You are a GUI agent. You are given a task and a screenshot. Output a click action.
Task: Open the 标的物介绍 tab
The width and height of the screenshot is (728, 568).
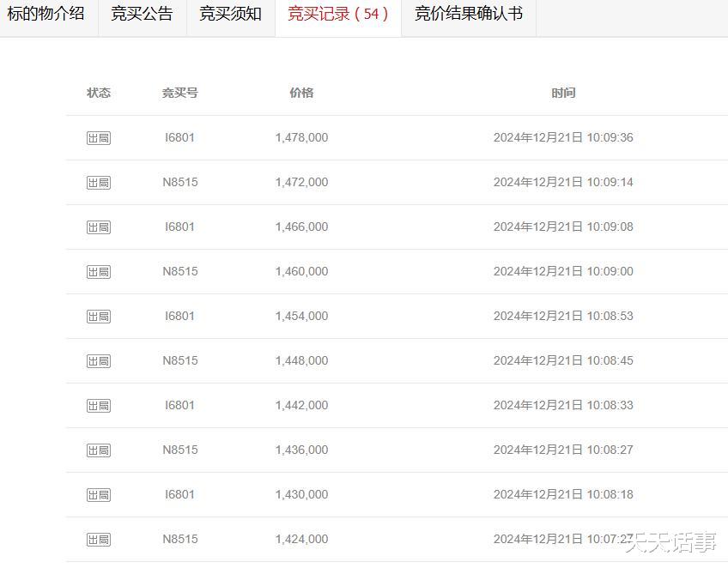pos(46,14)
